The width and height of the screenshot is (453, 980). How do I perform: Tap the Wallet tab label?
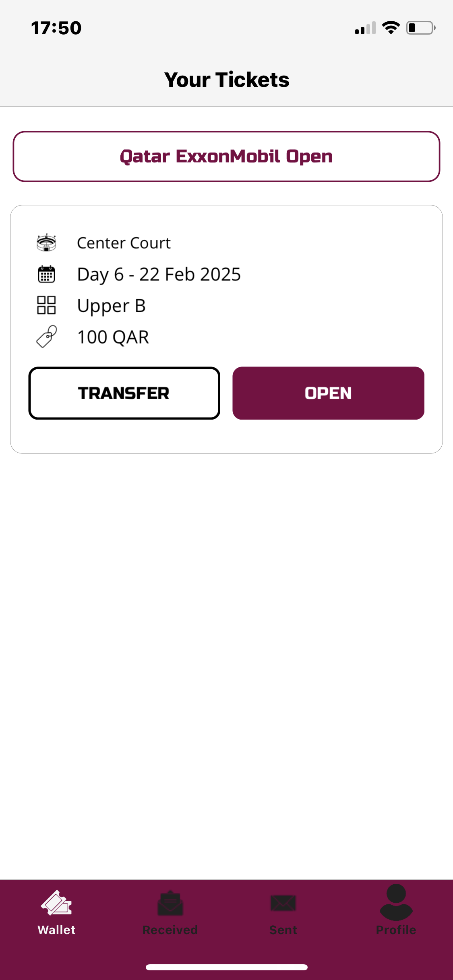tap(56, 930)
